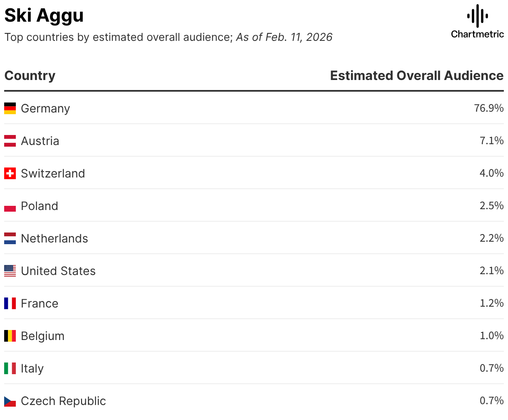Click the United States country name
The image size is (508, 420).
pos(58,271)
